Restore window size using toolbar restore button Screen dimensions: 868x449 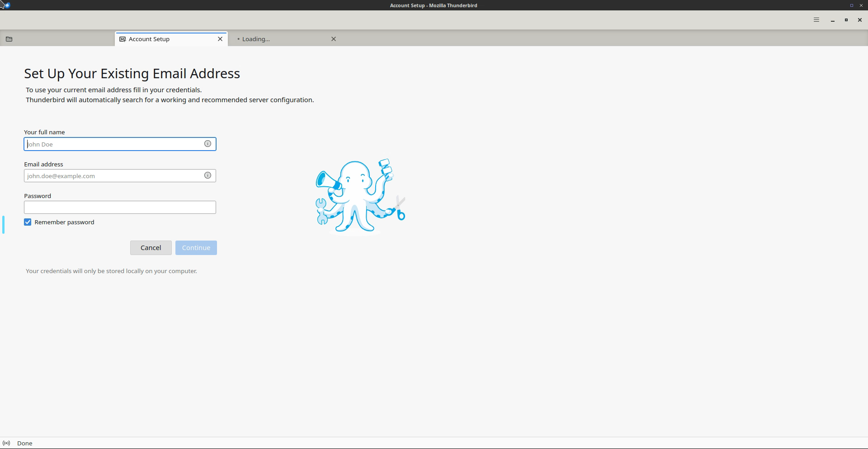point(846,20)
